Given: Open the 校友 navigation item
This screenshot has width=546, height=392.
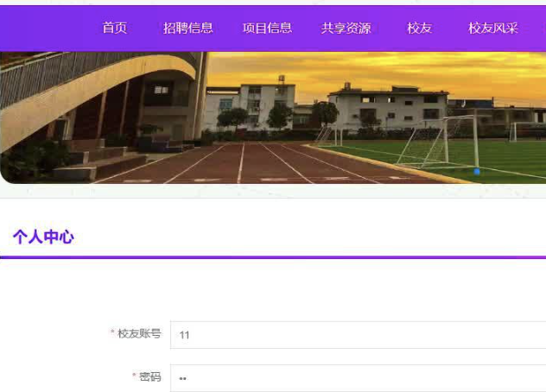Looking at the screenshot, I should (x=419, y=28).
